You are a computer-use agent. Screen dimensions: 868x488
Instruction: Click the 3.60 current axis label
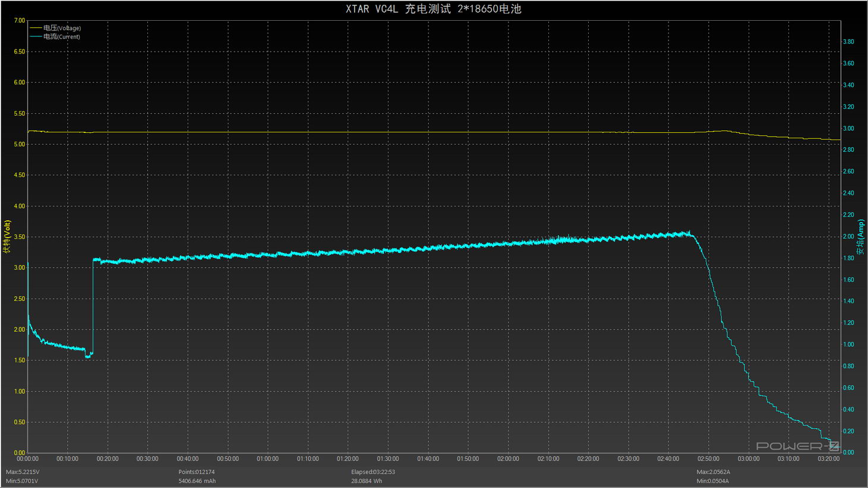click(x=848, y=64)
